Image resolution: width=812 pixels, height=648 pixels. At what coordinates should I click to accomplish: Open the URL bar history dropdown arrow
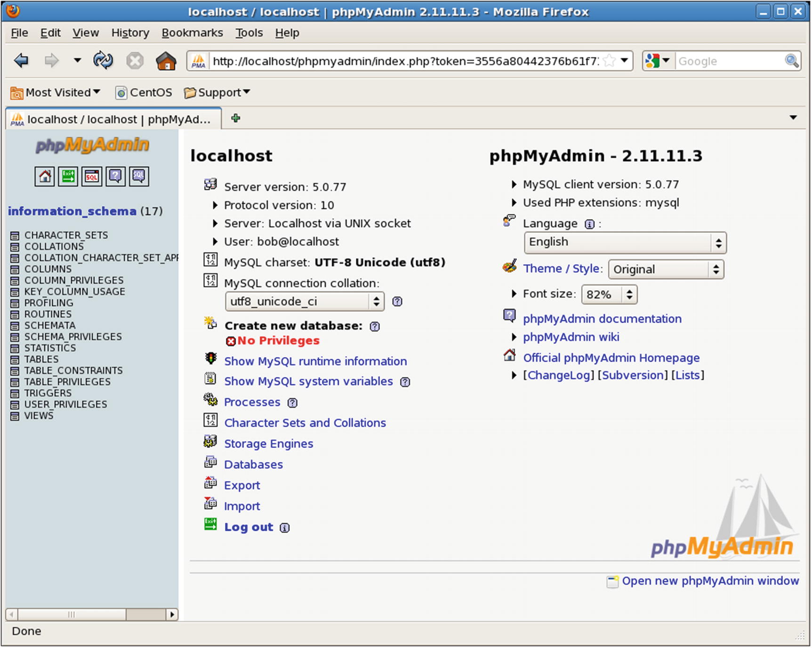pyautogui.click(x=624, y=60)
